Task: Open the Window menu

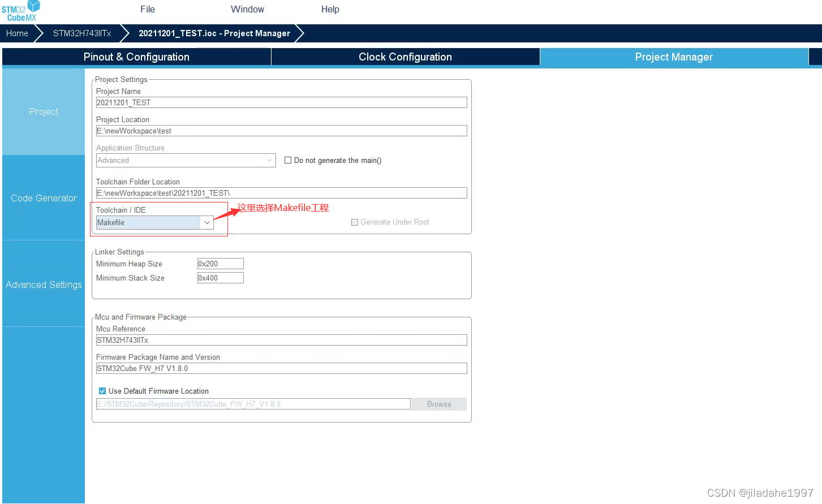Action: coord(247,10)
